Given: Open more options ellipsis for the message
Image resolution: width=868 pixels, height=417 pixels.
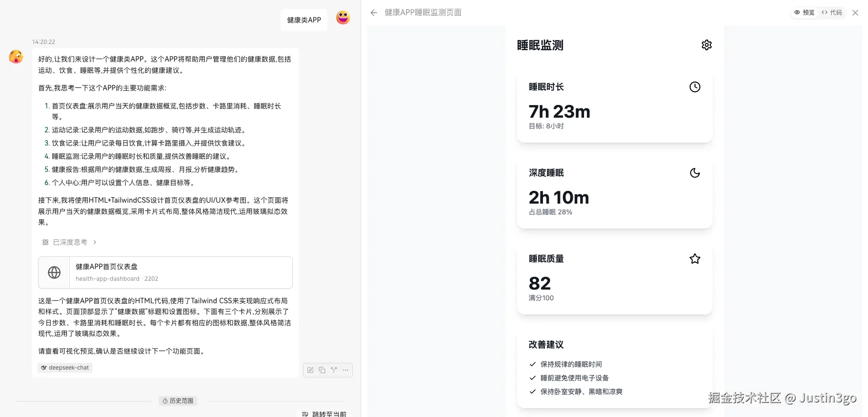Looking at the screenshot, I should pos(346,370).
